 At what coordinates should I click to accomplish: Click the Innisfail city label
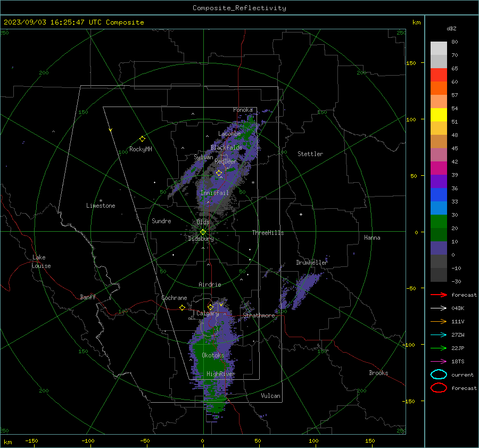pyautogui.click(x=214, y=193)
